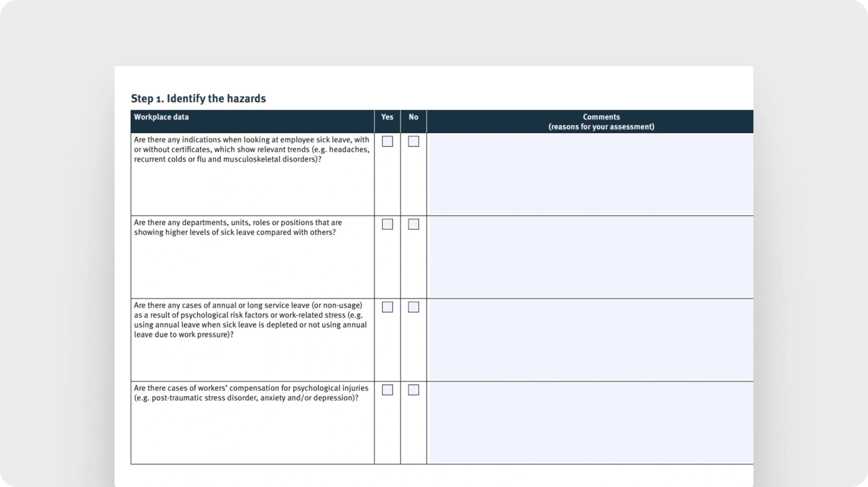The image size is (868, 487).
Task: Mark No for annual or long service leave cases
Action: 414,307
